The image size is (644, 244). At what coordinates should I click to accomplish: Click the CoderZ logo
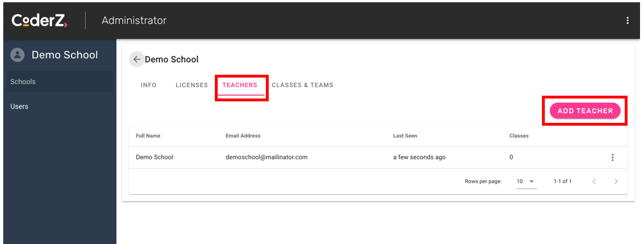[40, 20]
